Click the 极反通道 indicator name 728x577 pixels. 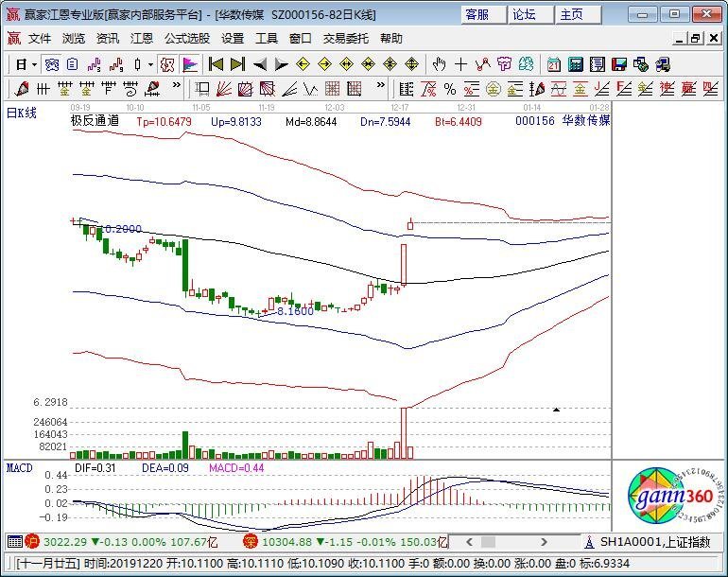click(95, 121)
